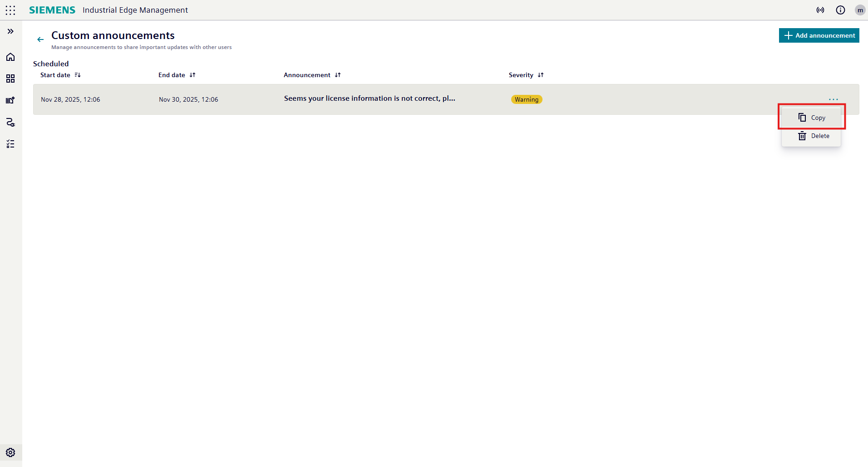Open the info help icon
Screen dimensions: 868x467
840,10
